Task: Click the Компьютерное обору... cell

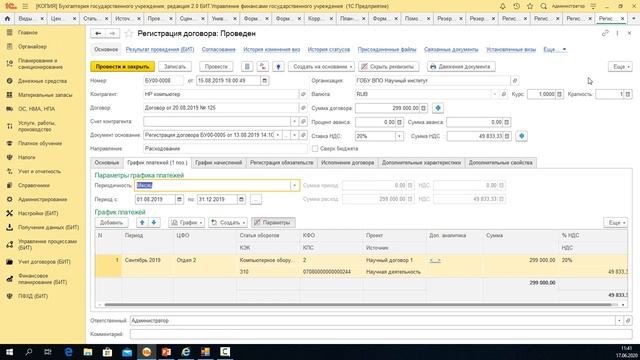Action: [x=267, y=260]
